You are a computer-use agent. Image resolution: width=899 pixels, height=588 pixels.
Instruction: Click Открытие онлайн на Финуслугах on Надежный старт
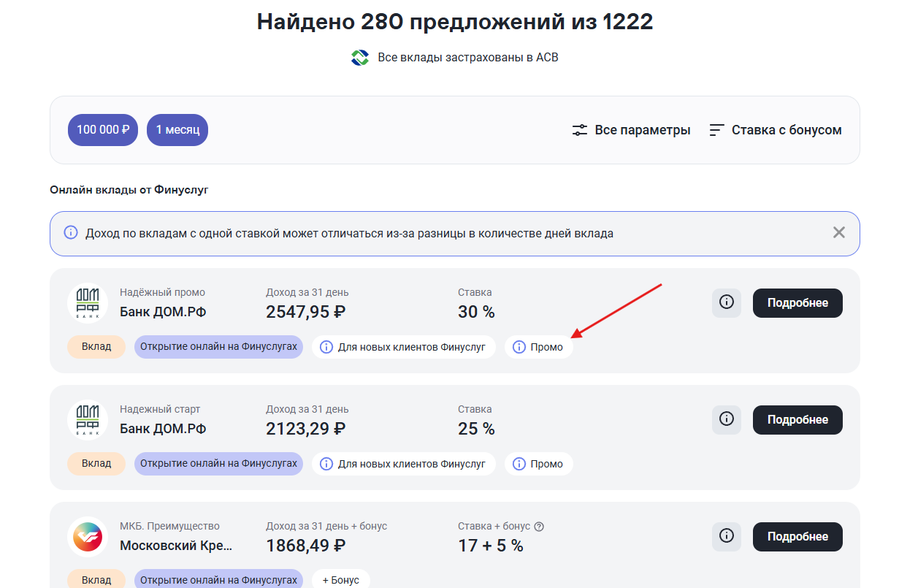coord(218,463)
